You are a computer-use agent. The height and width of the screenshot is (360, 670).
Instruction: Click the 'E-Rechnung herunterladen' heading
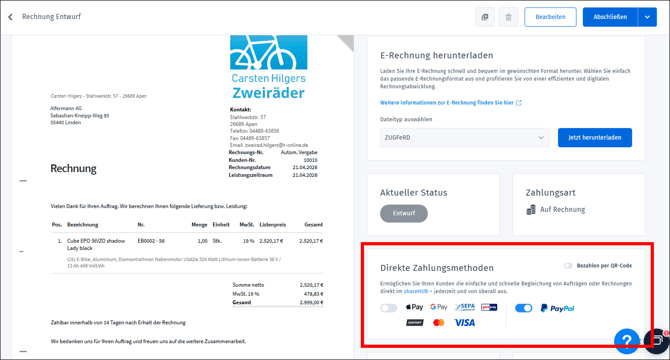(x=437, y=56)
